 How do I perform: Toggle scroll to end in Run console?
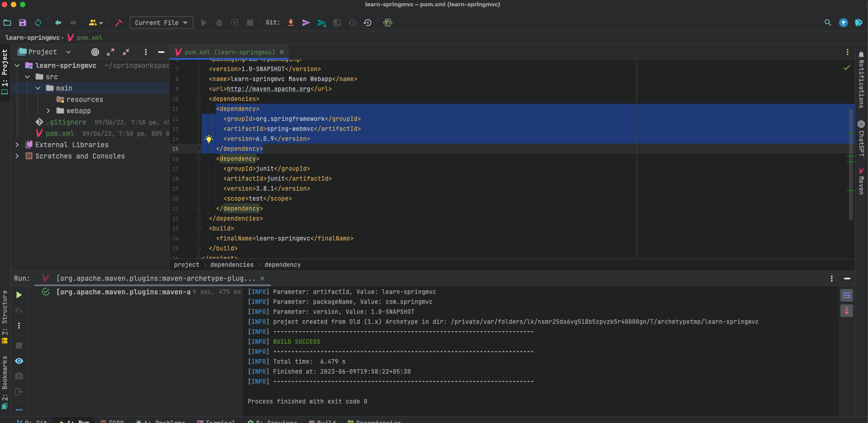tap(847, 311)
